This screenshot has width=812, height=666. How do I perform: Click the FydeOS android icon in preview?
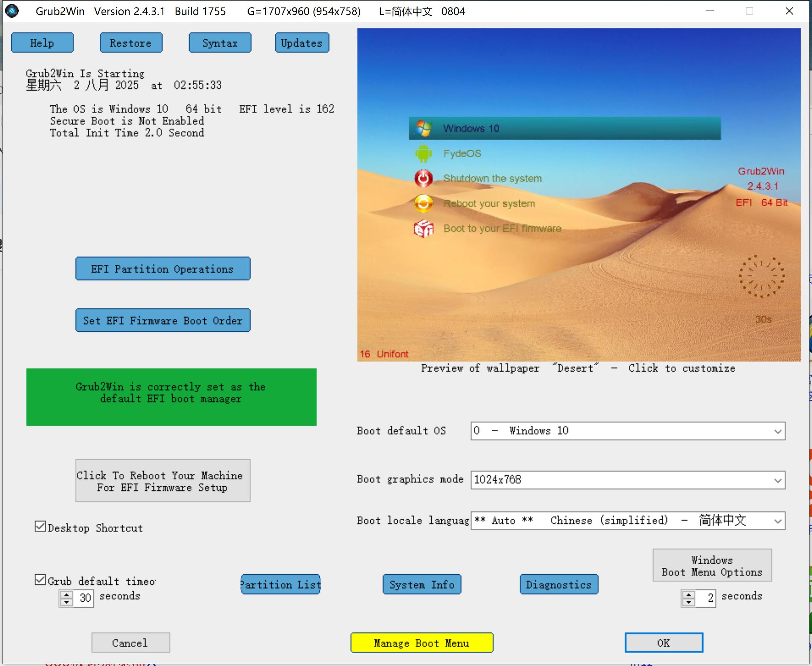click(423, 153)
